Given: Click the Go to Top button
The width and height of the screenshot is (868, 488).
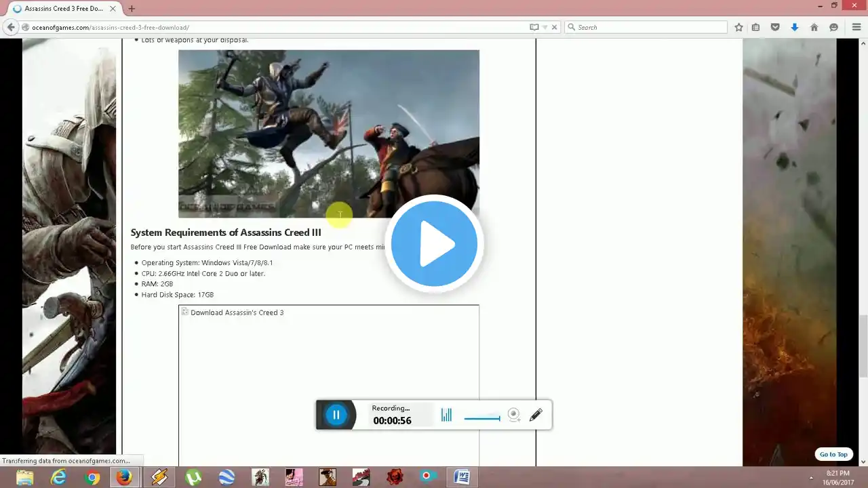Looking at the screenshot, I should click(x=833, y=454).
